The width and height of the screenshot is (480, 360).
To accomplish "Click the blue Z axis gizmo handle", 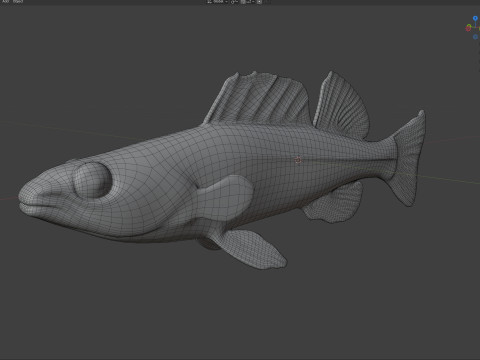I will tap(475, 18).
